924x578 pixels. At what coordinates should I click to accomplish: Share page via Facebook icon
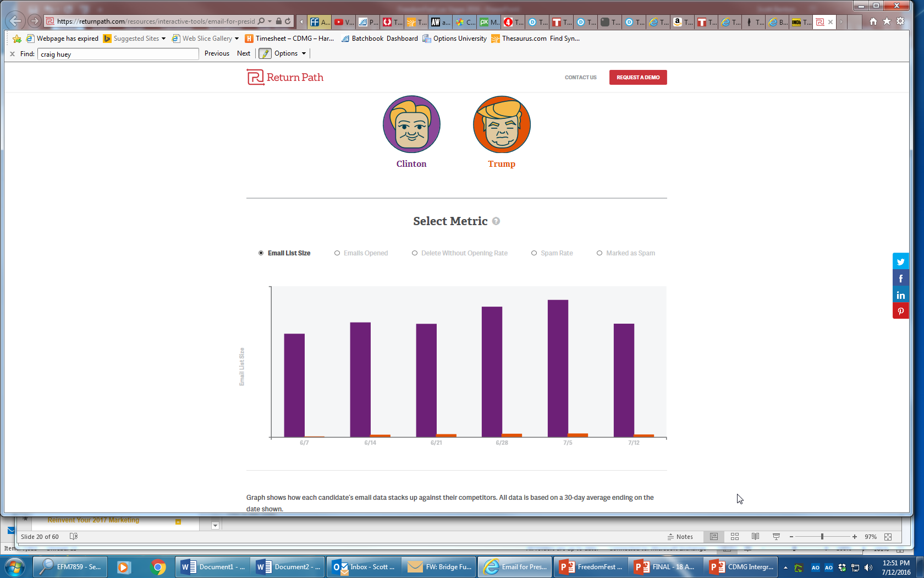point(900,279)
